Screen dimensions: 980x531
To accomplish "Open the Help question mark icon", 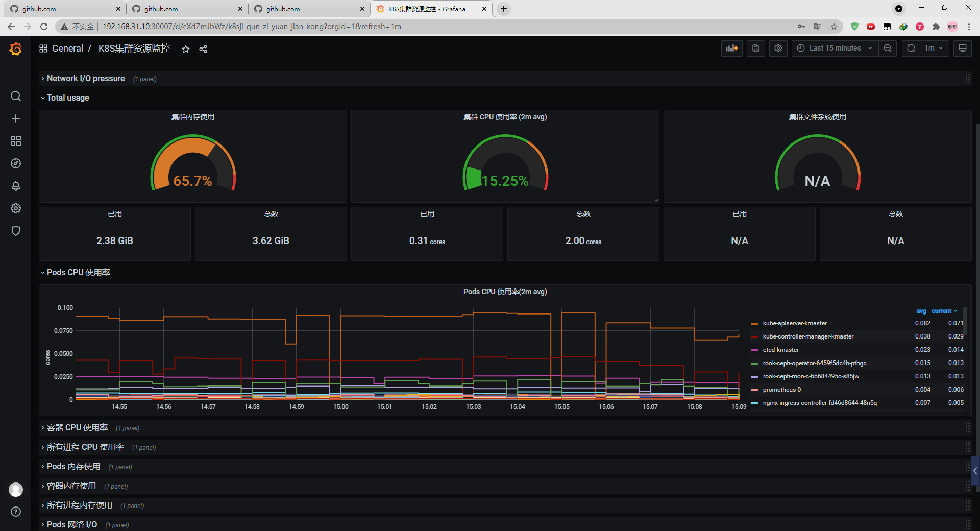I will pyautogui.click(x=16, y=512).
